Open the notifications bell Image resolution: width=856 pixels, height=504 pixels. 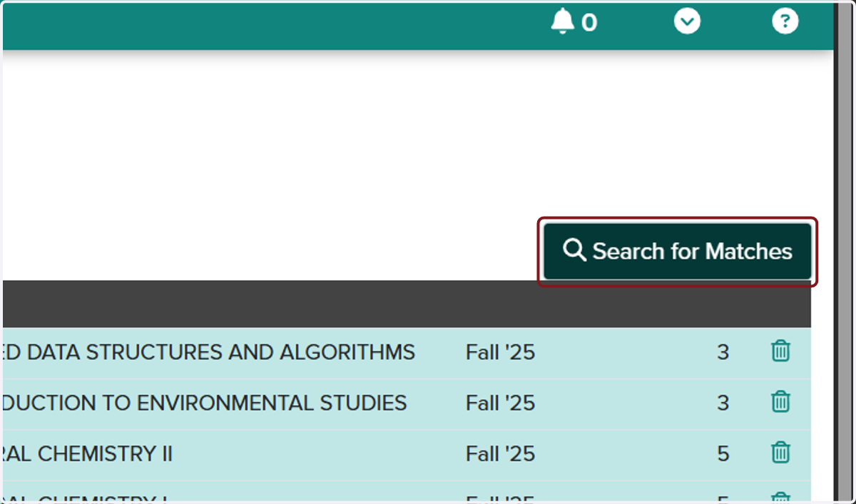pyautogui.click(x=563, y=22)
